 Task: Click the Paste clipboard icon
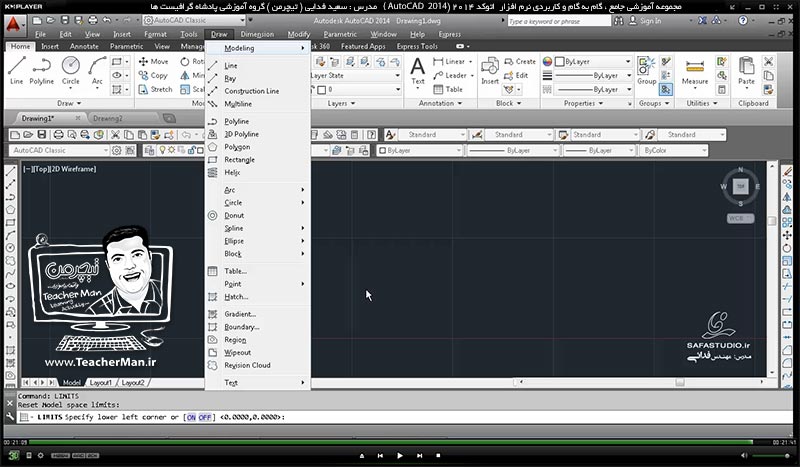[x=746, y=70]
